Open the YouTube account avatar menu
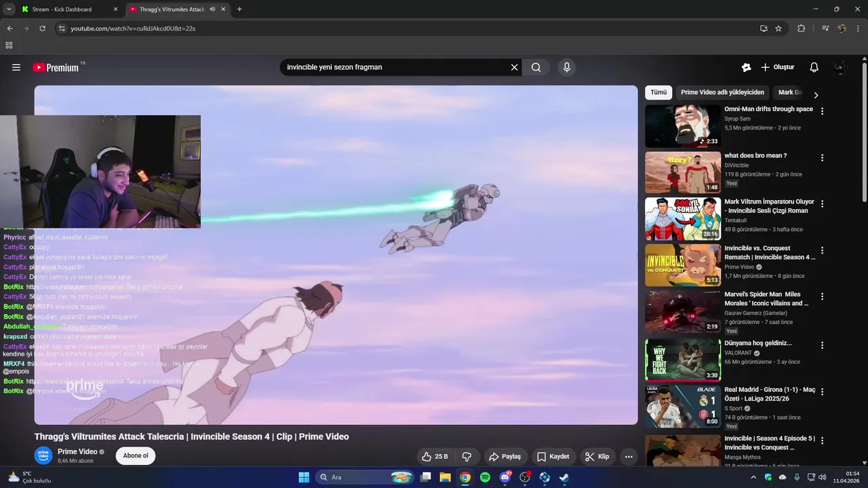 [x=841, y=67]
